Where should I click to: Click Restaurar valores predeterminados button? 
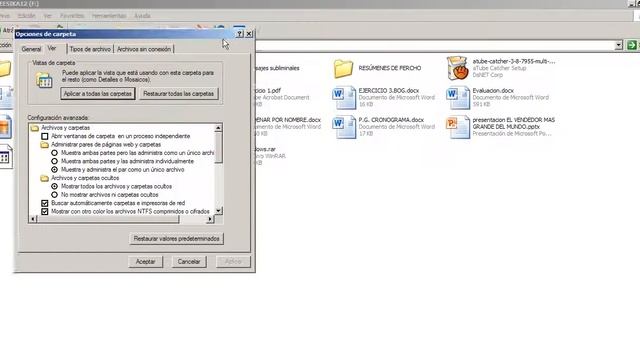coord(176,239)
